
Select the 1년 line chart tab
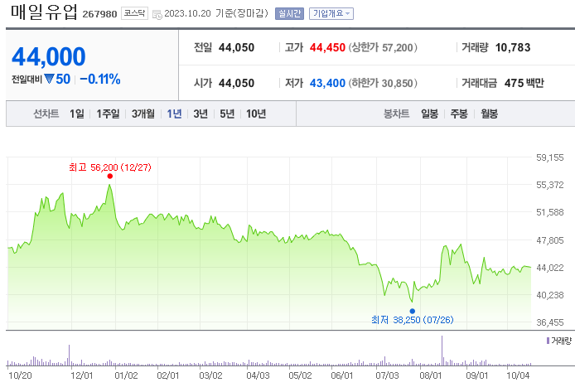174,114
